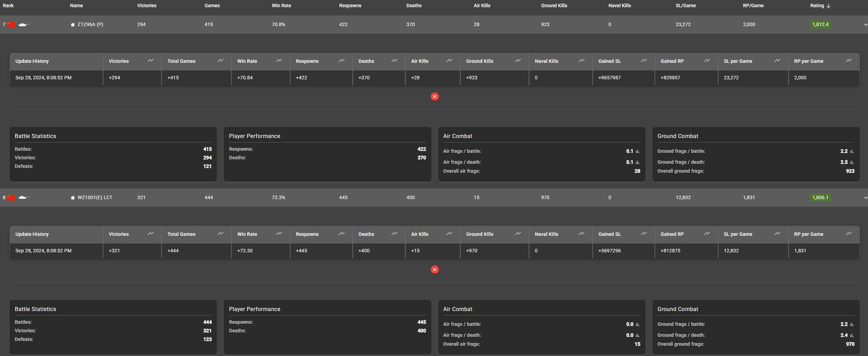This screenshot has height=356, width=868.
Task: Click the 1,812.4 rating badge
Action: pyautogui.click(x=821, y=24)
